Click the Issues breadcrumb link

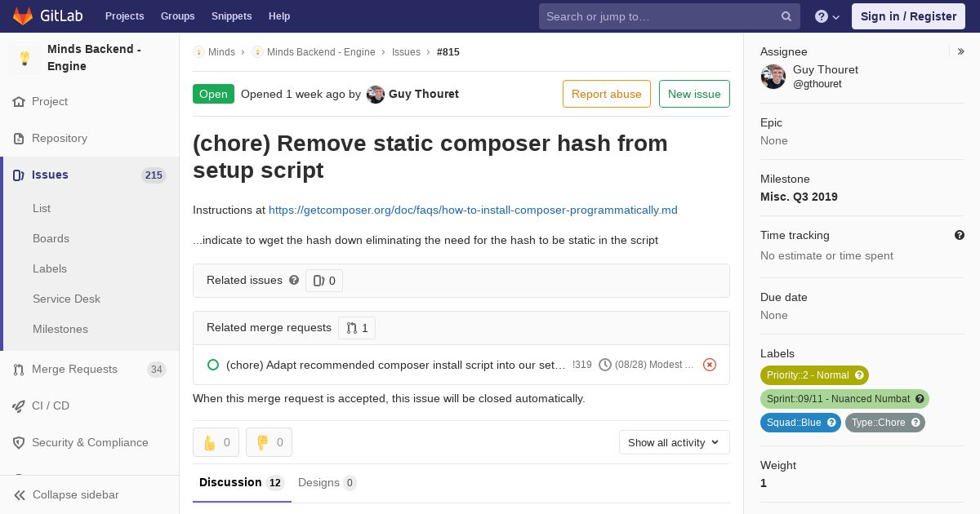pos(406,52)
